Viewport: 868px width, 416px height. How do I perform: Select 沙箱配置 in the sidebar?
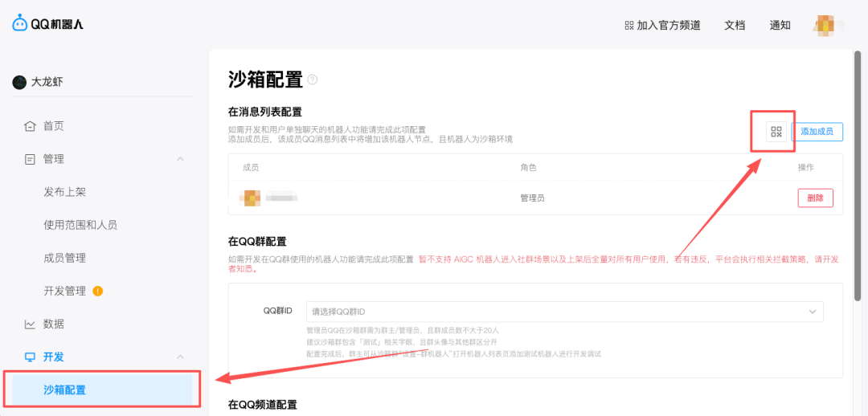(102, 389)
